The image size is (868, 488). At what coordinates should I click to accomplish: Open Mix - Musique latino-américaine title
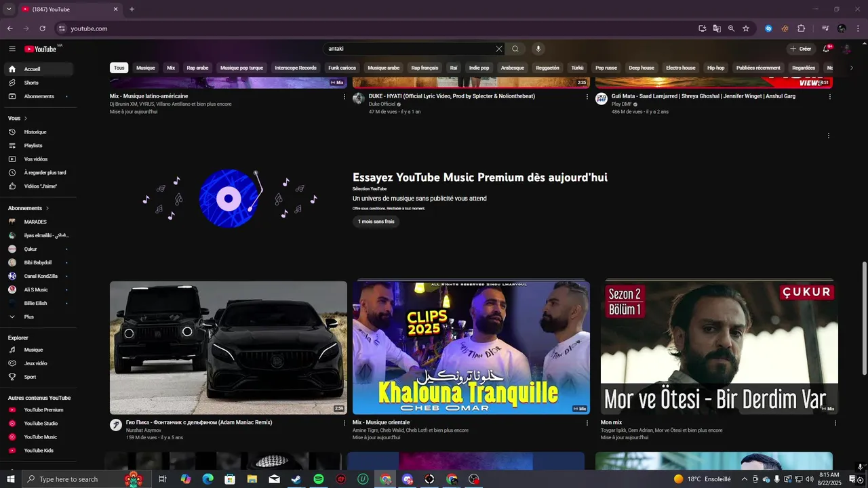click(149, 96)
